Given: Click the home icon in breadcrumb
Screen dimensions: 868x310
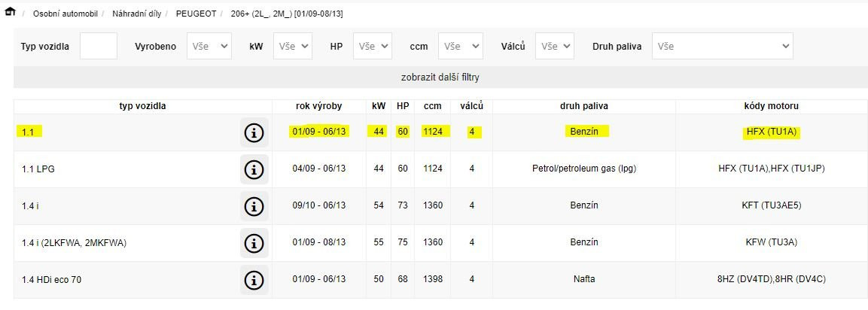Looking at the screenshot, I should [11, 14].
